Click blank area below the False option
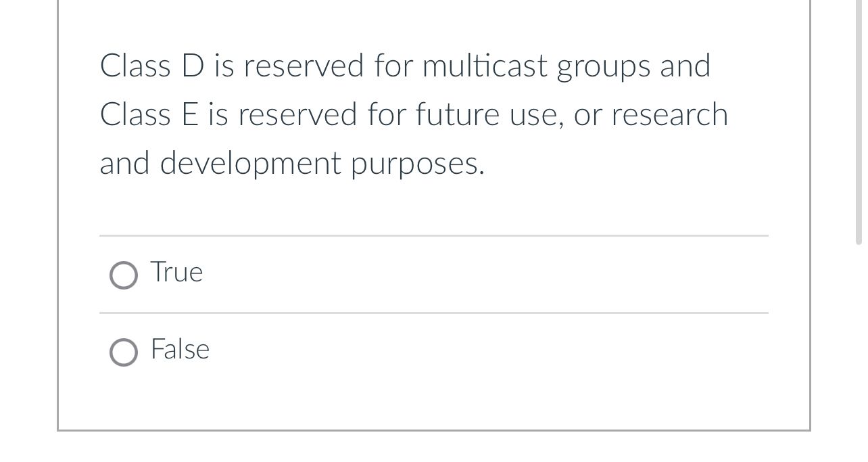Viewport: 868px width, 462px height. click(434, 406)
